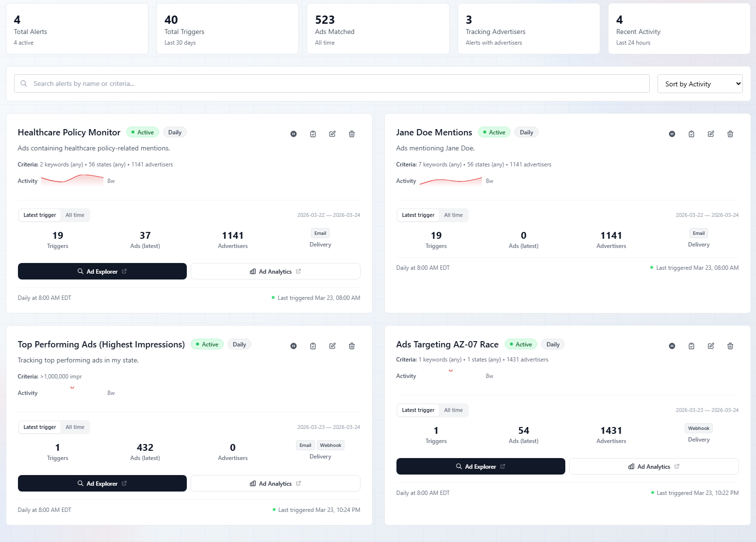This screenshot has height=542, width=756.
Task: Select the Daily badge on Top Performing Ads
Action: (239, 344)
